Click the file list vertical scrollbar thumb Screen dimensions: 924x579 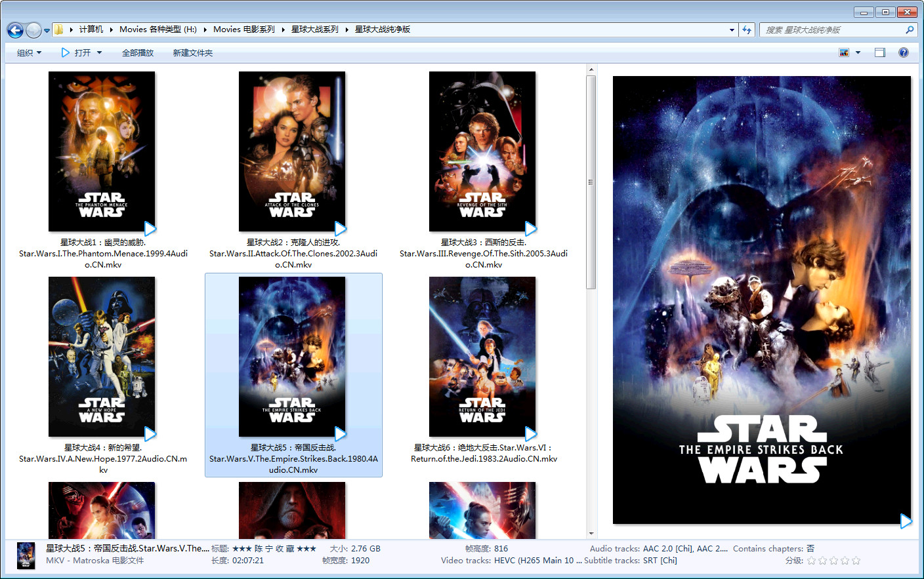click(591, 182)
